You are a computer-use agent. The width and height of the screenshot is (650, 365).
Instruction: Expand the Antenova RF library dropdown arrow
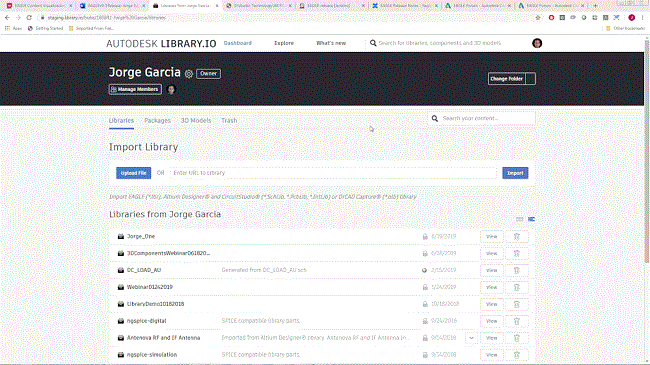coord(471,338)
